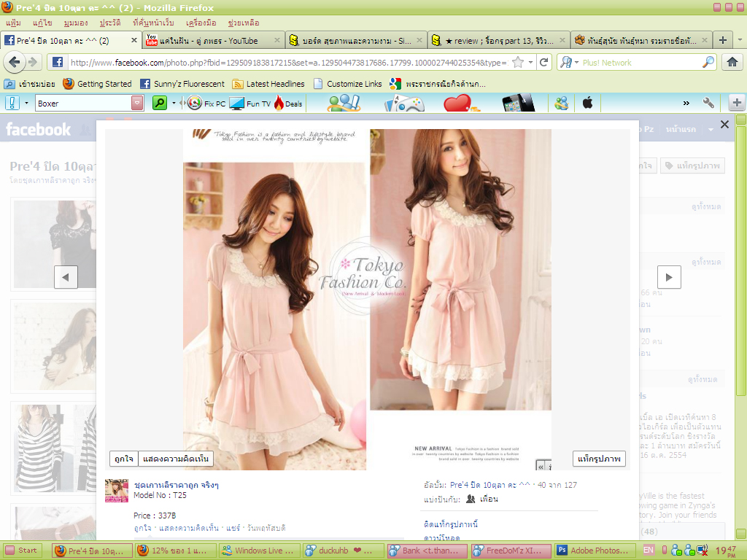The height and width of the screenshot is (560, 747).
Task: Go forward with the browser forward arrow
Action: tap(32, 62)
